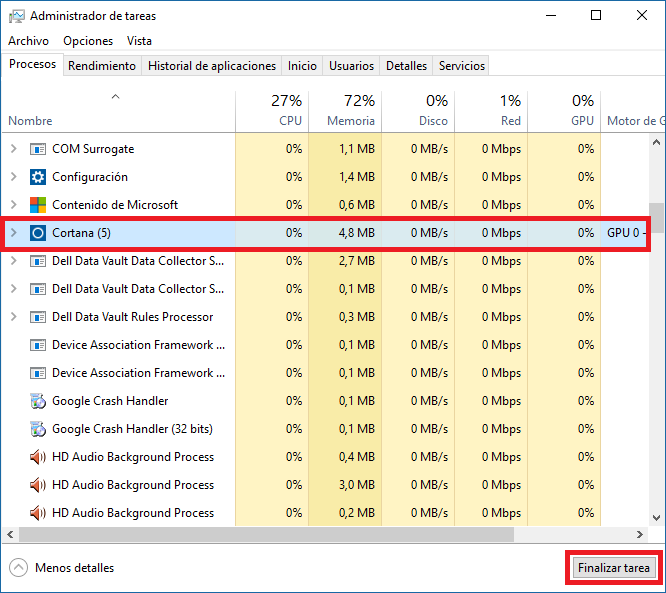Open the Vista menu
The width and height of the screenshot is (666, 593).
(x=139, y=41)
